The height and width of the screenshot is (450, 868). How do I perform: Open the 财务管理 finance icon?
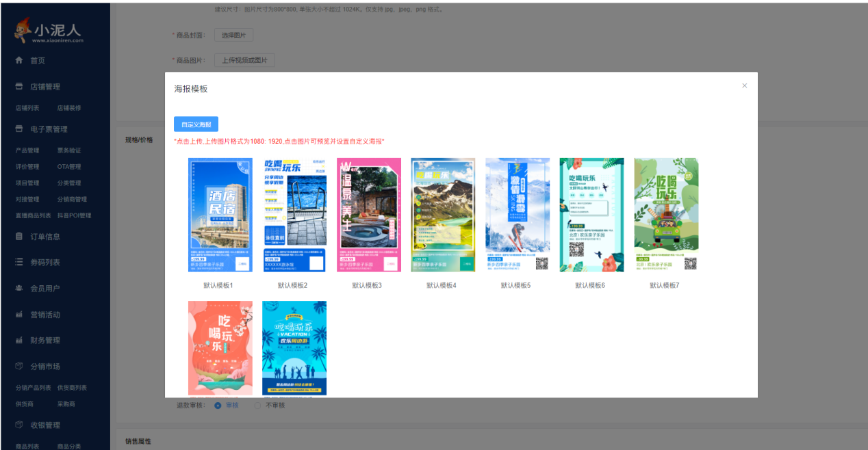click(19, 340)
